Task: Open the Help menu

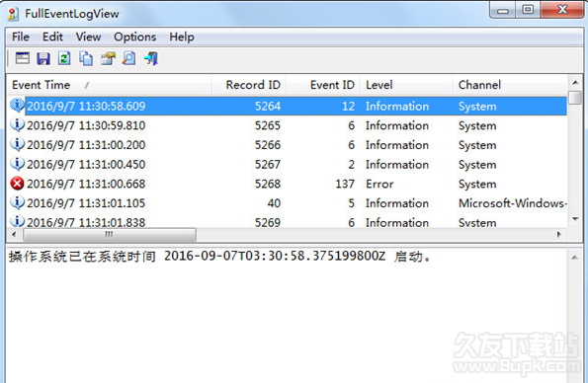Action: 182,37
